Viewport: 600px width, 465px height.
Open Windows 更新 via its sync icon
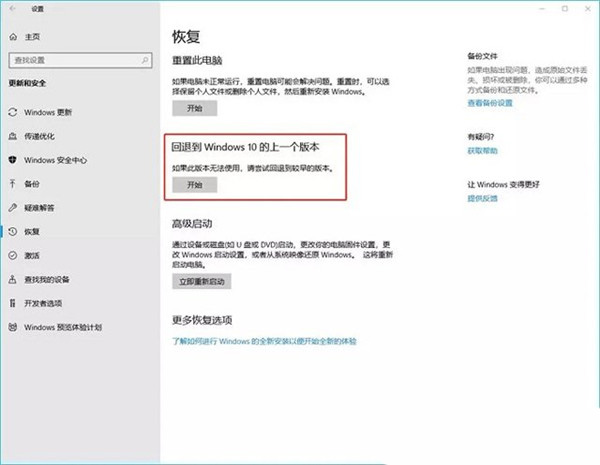(x=12, y=113)
